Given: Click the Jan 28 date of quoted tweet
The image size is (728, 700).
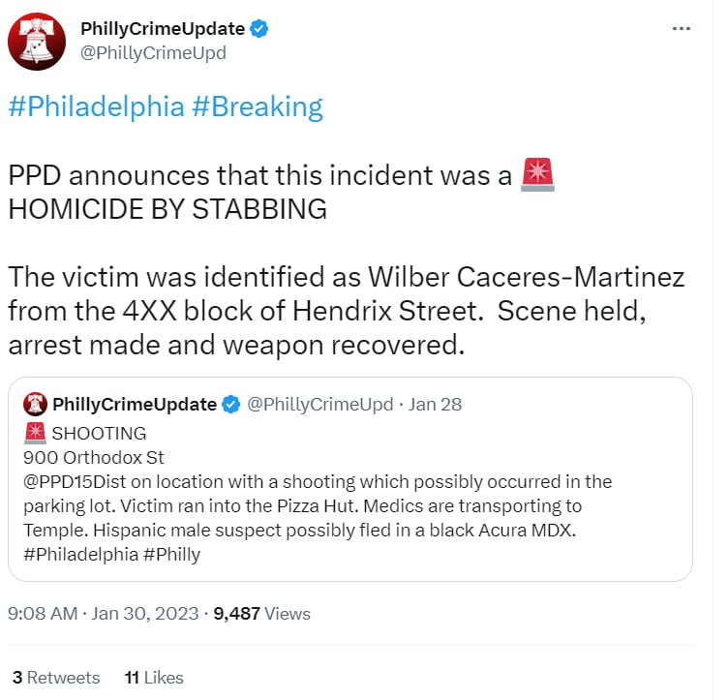Looking at the screenshot, I should 435,405.
